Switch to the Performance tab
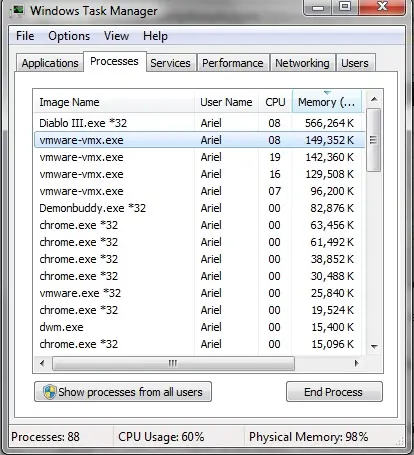The image size is (414, 455). pos(233,63)
